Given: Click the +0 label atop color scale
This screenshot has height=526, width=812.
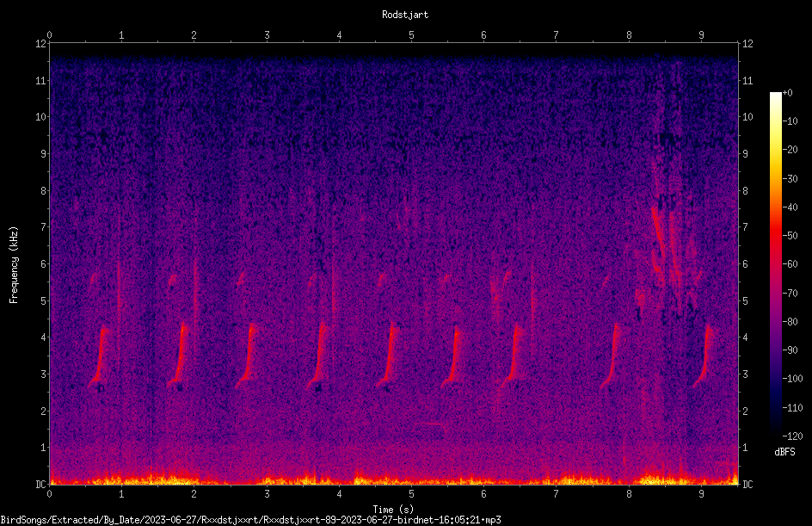Looking at the screenshot, I should 787,93.
